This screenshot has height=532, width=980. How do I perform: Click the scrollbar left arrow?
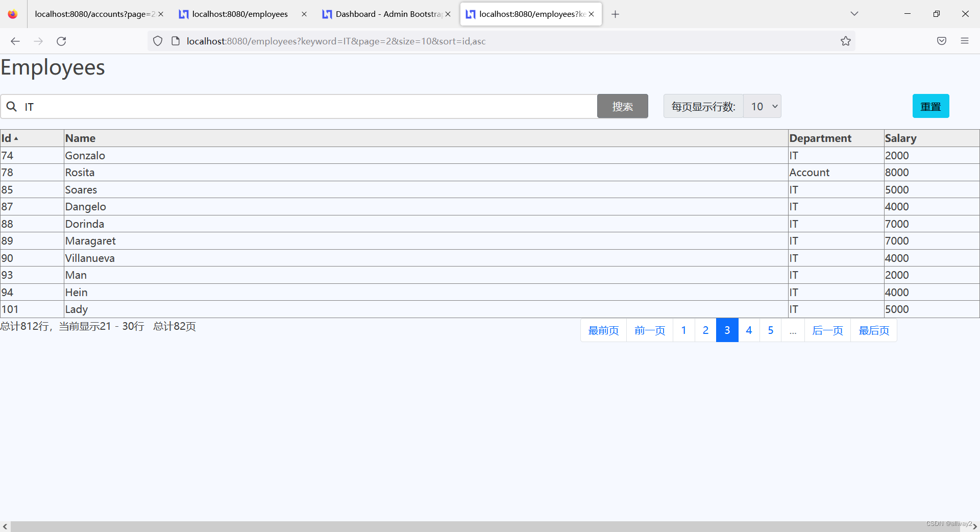point(5,526)
